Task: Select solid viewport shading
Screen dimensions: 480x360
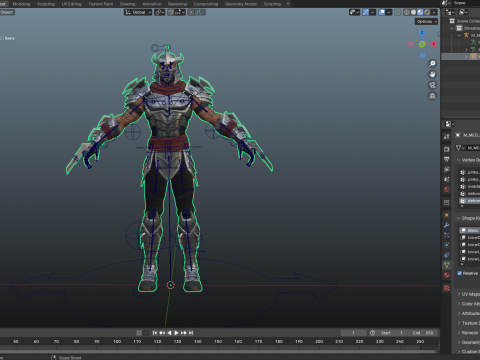Action: [413, 12]
